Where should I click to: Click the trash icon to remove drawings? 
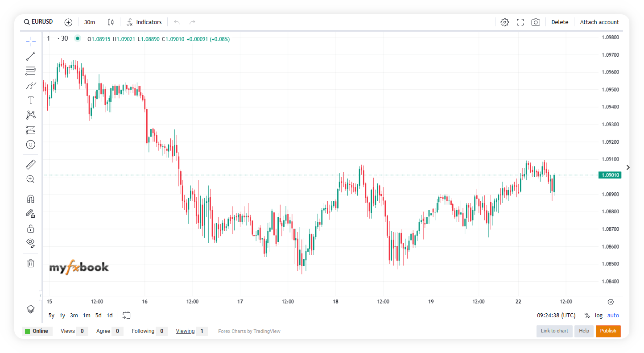click(30, 263)
